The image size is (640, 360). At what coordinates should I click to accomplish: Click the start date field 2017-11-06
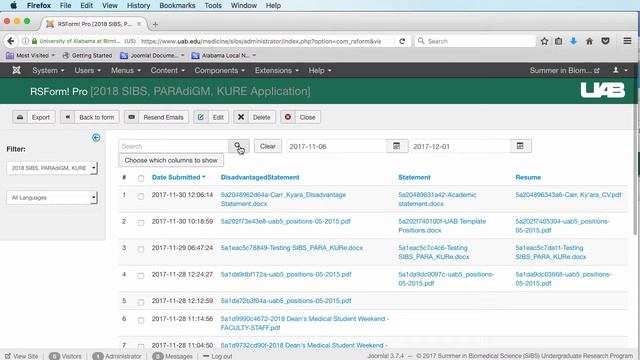[x=336, y=146]
